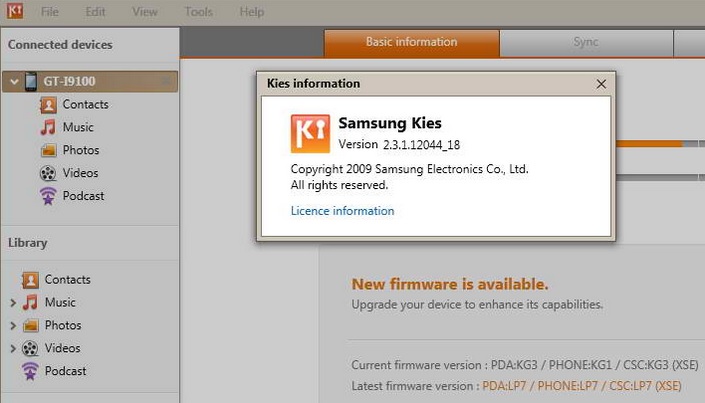705x403 pixels.
Task: Click the device Music note icon
Action: tap(48, 127)
